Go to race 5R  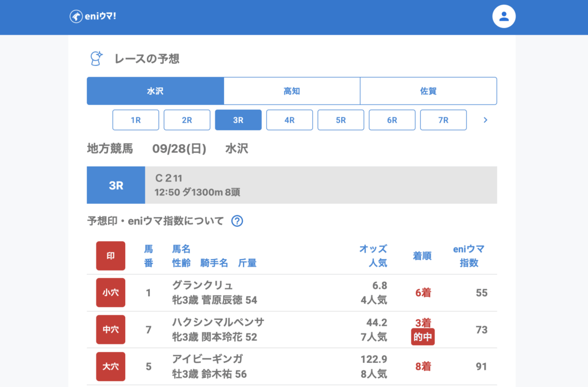coord(341,120)
